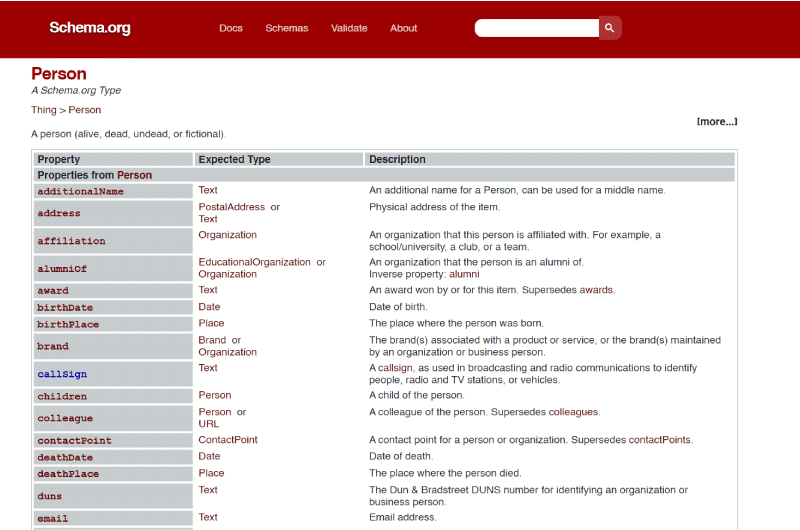
Task: Click the Brand type link
Action: point(212,340)
